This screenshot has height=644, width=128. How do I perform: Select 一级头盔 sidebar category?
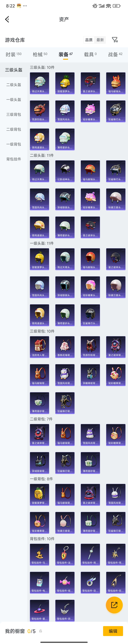pyautogui.click(x=14, y=100)
